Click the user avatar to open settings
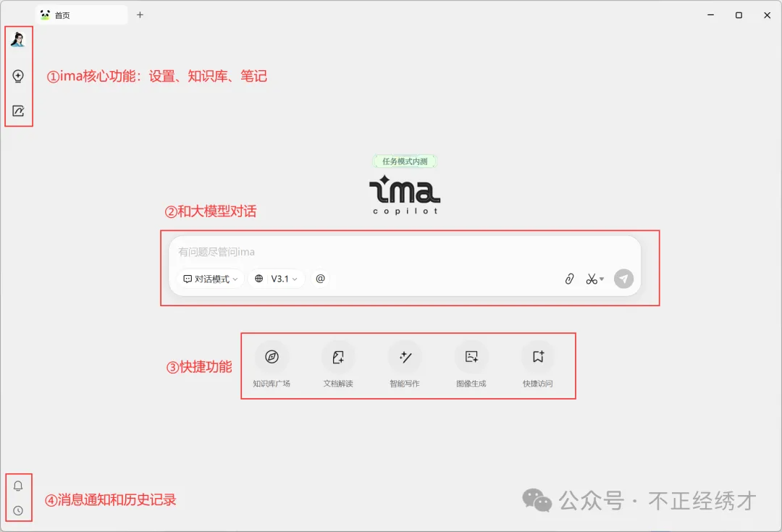This screenshot has width=782, height=532. pos(18,39)
